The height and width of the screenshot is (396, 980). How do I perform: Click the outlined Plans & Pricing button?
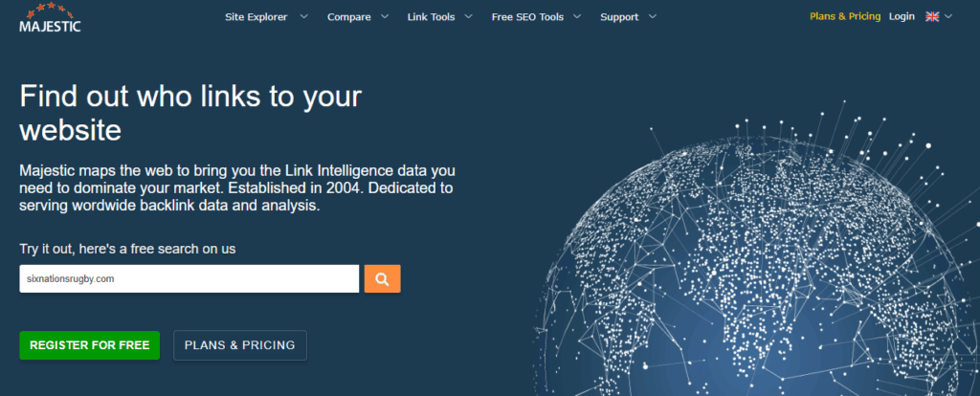pos(240,345)
